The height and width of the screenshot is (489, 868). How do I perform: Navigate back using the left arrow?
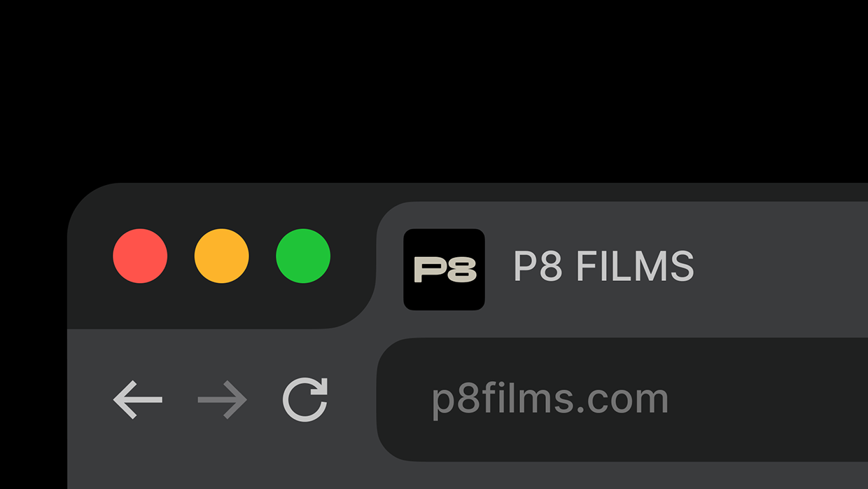[138, 399]
